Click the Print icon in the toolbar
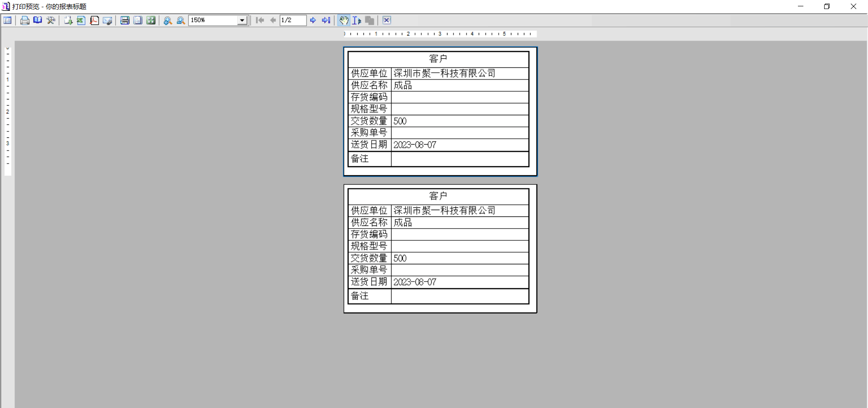This screenshot has width=868, height=408. tap(25, 20)
